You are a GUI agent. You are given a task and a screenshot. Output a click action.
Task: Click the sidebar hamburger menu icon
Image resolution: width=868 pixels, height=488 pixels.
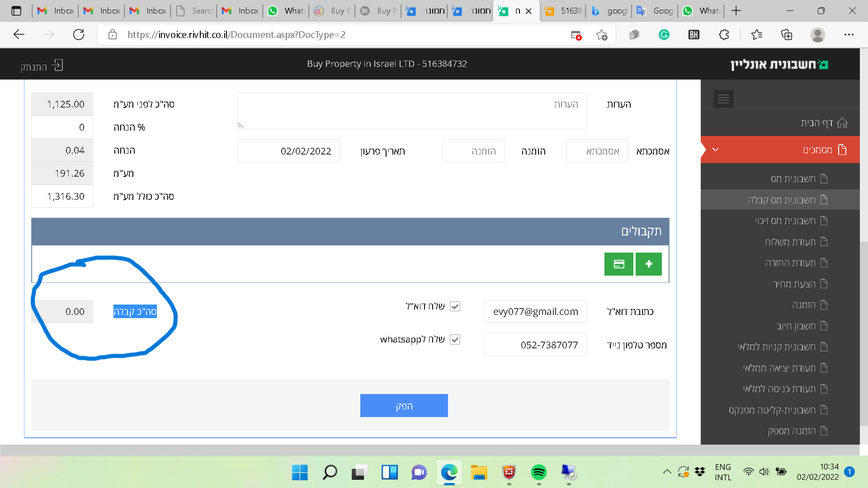click(x=723, y=99)
